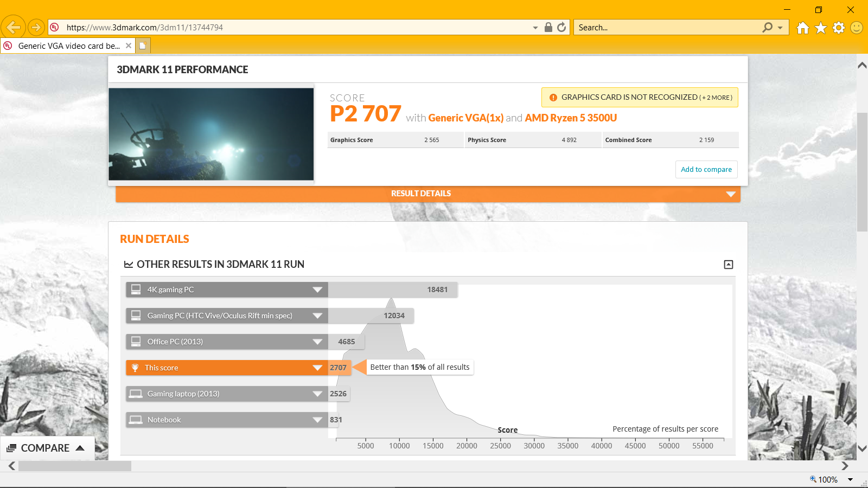The width and height of the screenshot is (868, 488).
Task: Send feedback with the smiley icon
Action: [857, 28]
